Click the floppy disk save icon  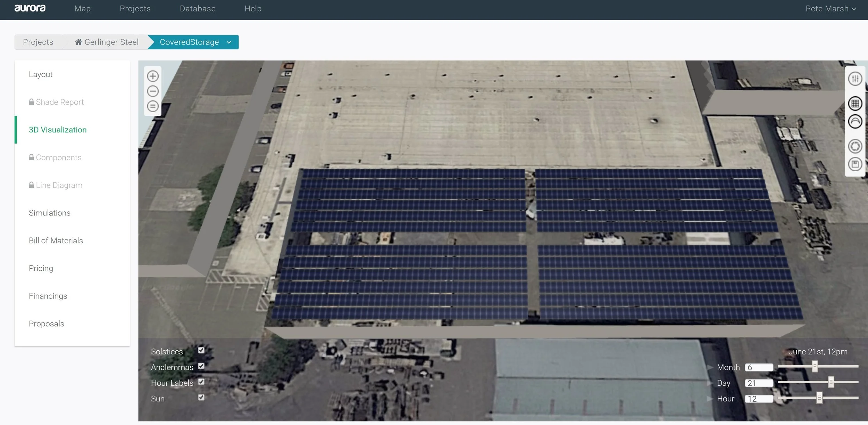click(855, 164)
